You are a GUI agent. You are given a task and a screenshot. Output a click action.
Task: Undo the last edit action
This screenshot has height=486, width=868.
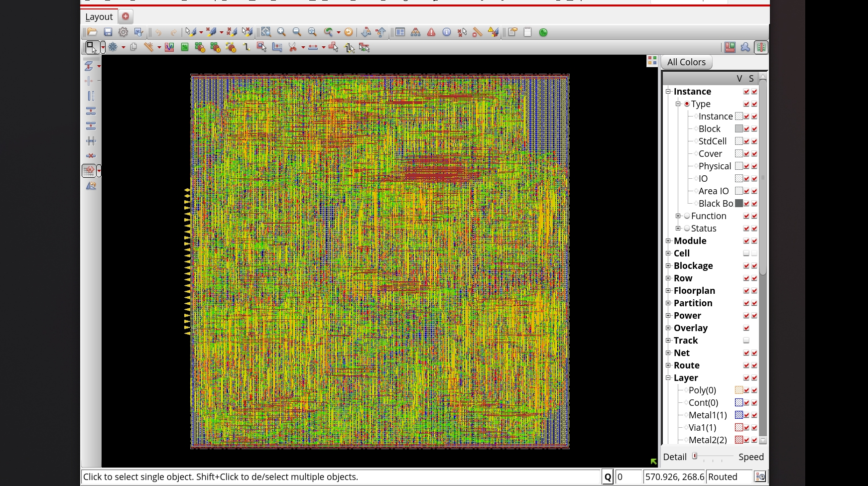point(158,32)
